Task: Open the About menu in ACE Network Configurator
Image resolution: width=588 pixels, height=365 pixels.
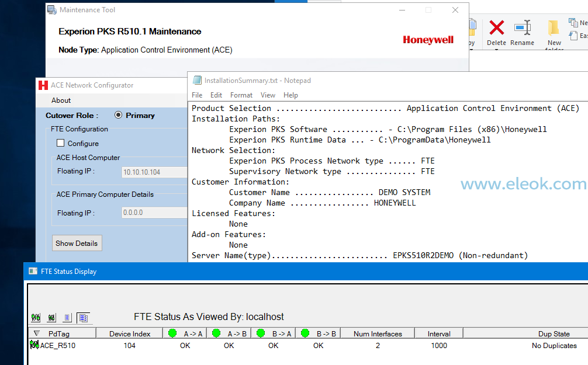Action: (x=61, y=100)
